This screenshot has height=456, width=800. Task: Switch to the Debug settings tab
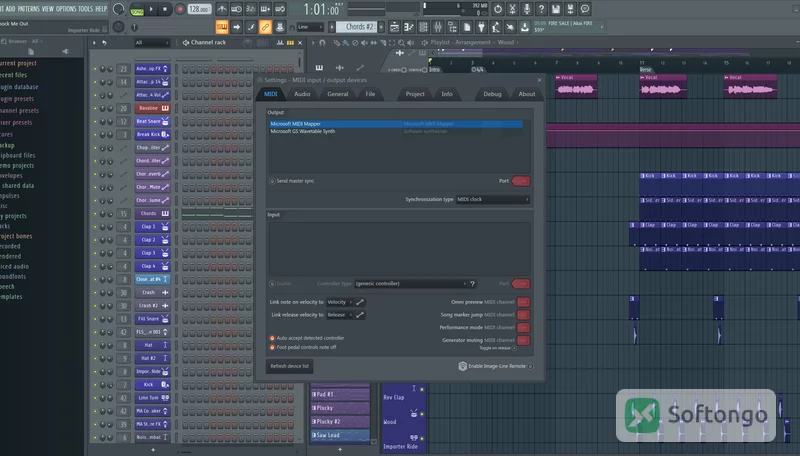point(492,94)
